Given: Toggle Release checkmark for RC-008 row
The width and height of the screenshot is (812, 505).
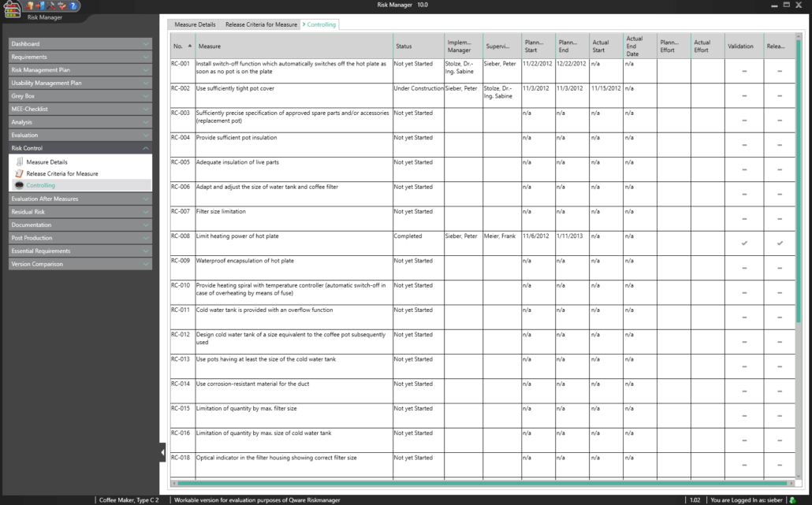Looking at the screenshot, I should 780,243.
